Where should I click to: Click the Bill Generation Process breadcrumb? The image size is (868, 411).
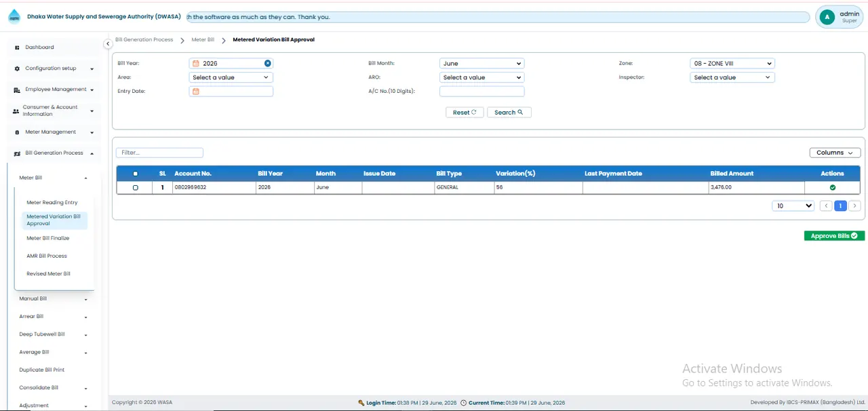[x=144, y=40]
